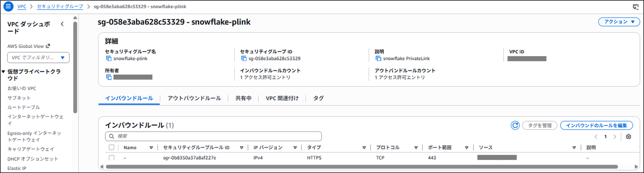This screenshot has width=644, height=173.
Task: Open キャリアゲートウェイ in sidebar
Action: click(31, 149)
